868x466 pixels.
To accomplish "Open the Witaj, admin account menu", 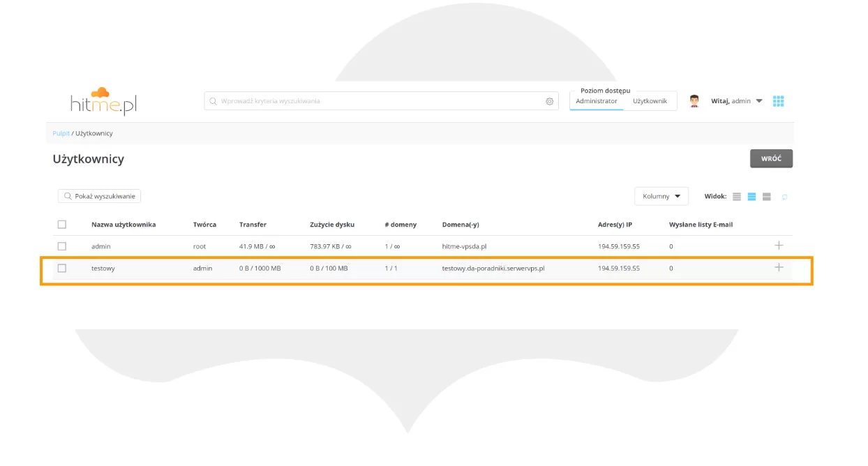I will pyautogui.click(x=737, y=101).
